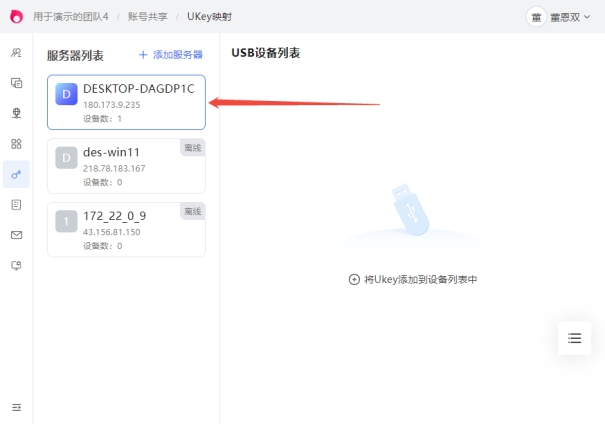Click 添加服务器 to add a server

point(171,55)
